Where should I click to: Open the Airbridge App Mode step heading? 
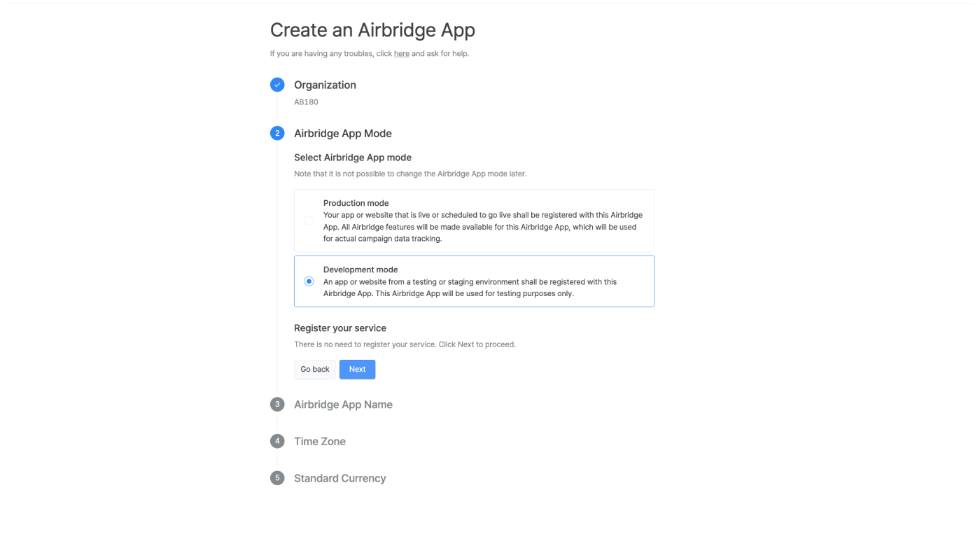(x=343, y=133)
